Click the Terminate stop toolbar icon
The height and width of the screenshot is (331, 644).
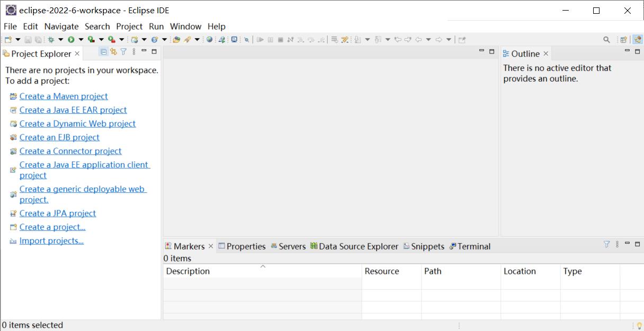pos(281,39)
